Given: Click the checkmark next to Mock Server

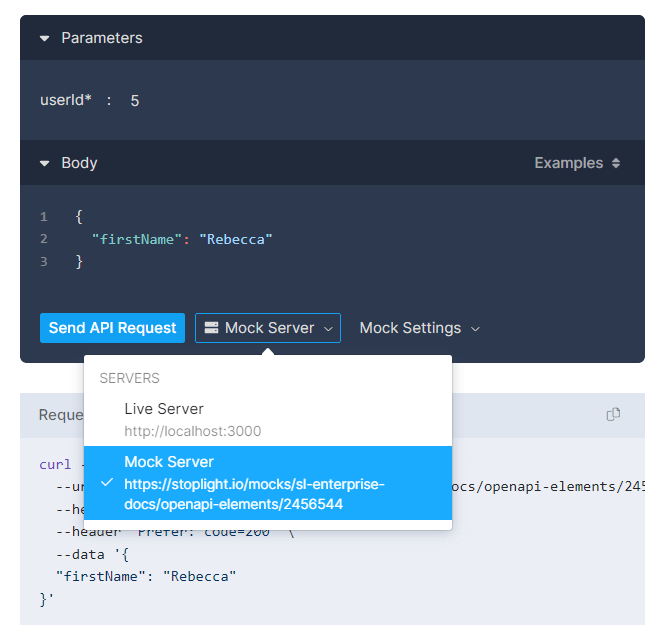Looking at the screenshot, I should [x=107, y=483].
